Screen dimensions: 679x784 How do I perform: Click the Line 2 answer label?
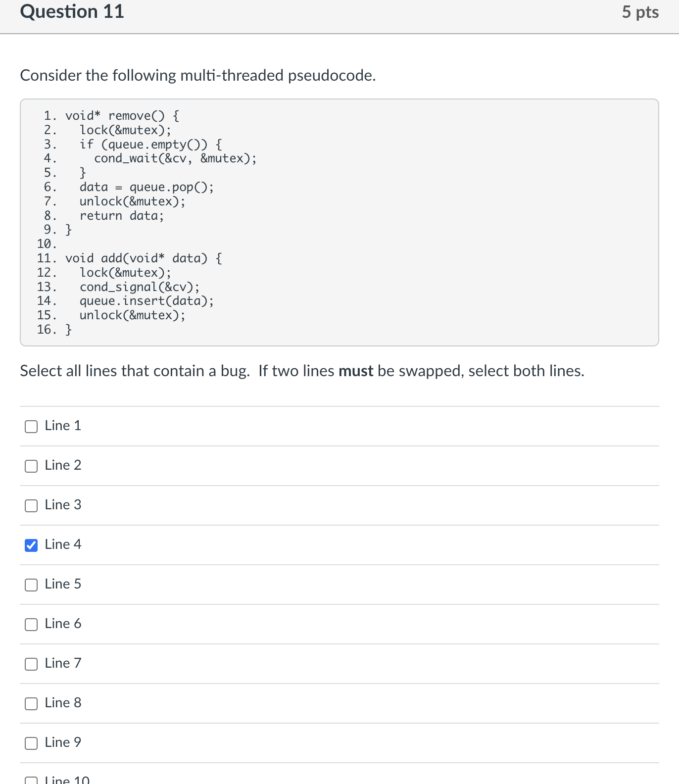click(62, 466)
